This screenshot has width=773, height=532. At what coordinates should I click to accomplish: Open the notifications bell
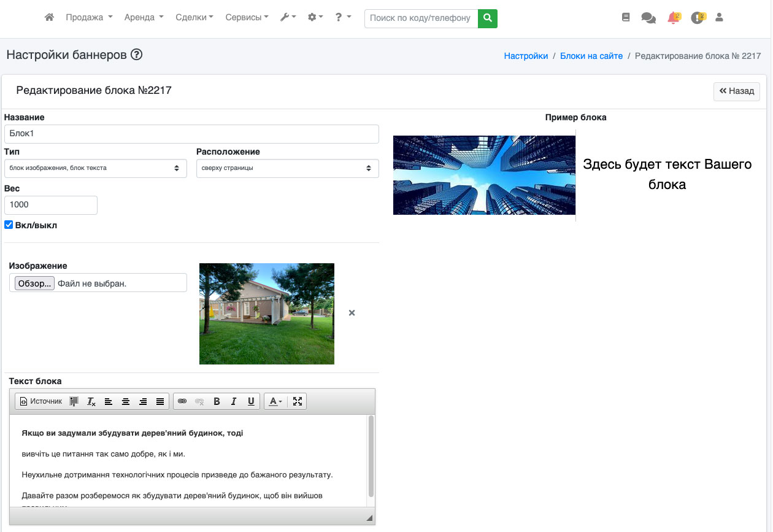click(674, 18)
